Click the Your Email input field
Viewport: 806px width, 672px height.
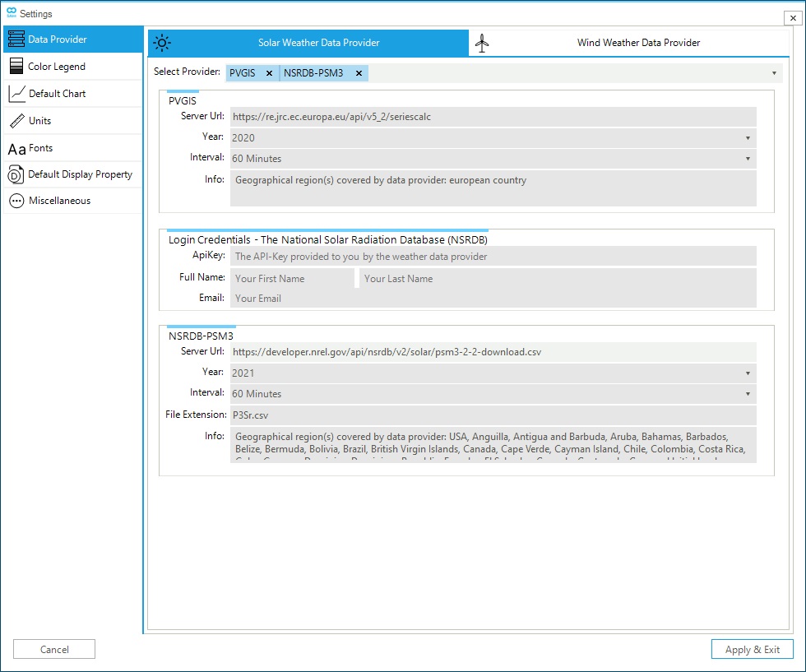492,299
